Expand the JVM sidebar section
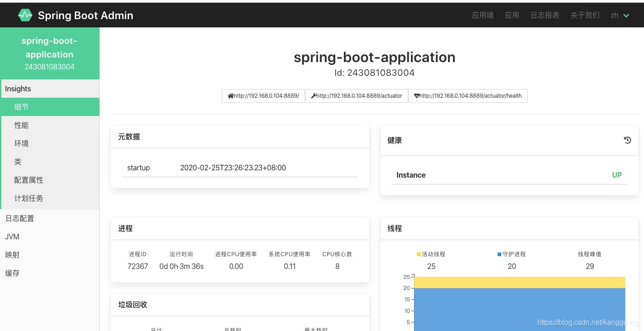Image resolution: width=644 pixels, height=331 pixels. tap(12, 236)
